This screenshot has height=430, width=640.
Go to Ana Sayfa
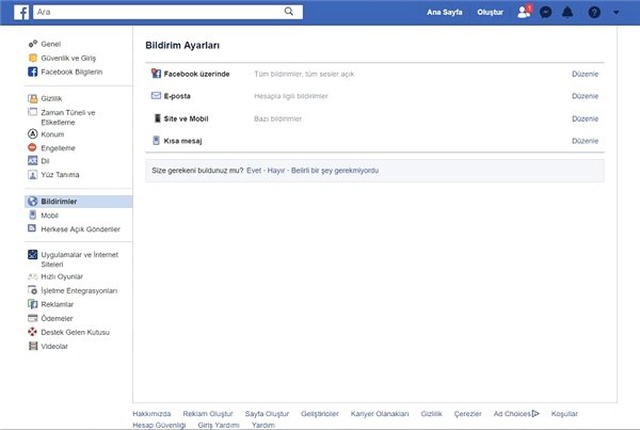pos(444,12)
